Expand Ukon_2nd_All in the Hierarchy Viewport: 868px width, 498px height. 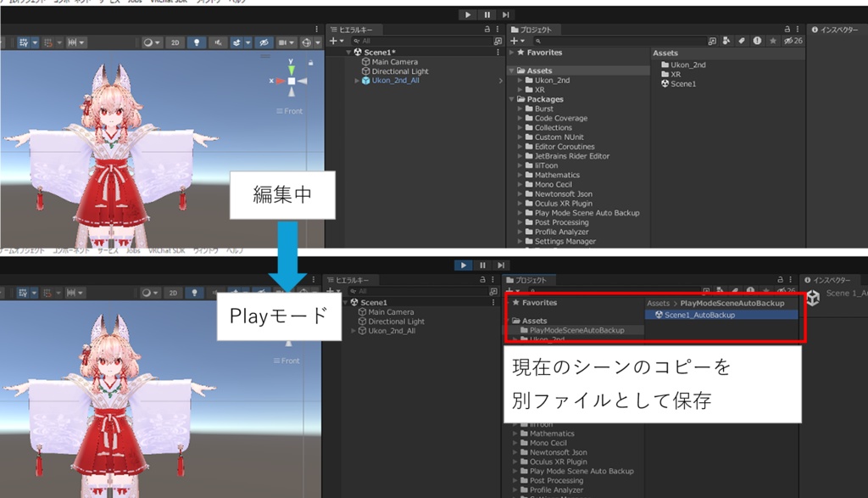(356, 81)
